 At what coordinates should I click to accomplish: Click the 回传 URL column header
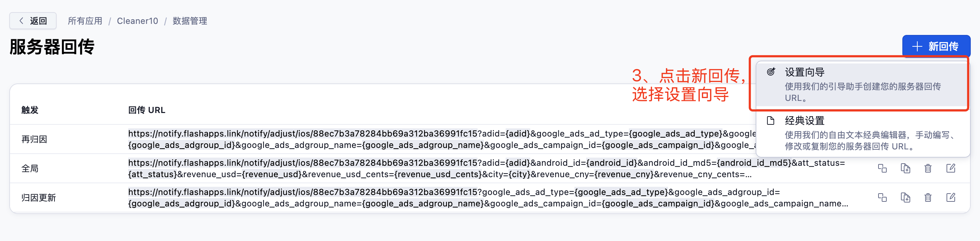147,110
